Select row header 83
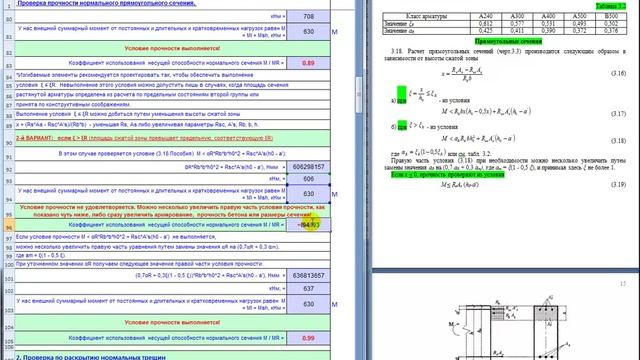Screen dimensions: 640x360 click(x=9, y=64)
